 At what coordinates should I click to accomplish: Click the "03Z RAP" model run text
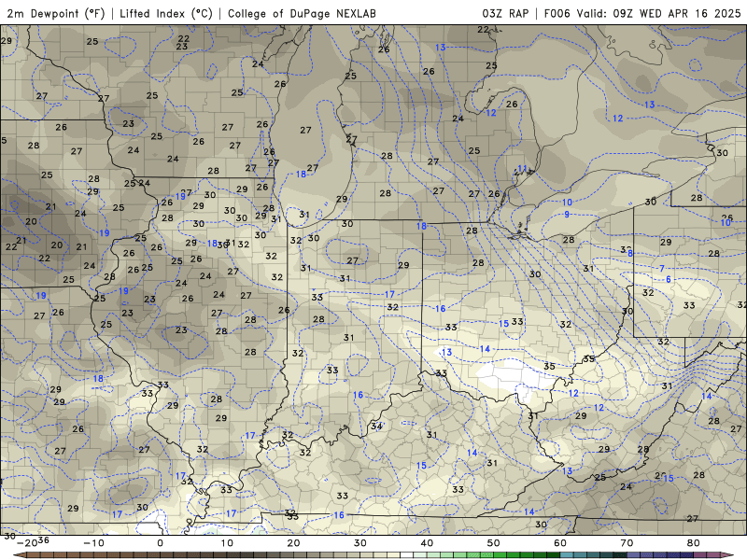coord(505,13)
